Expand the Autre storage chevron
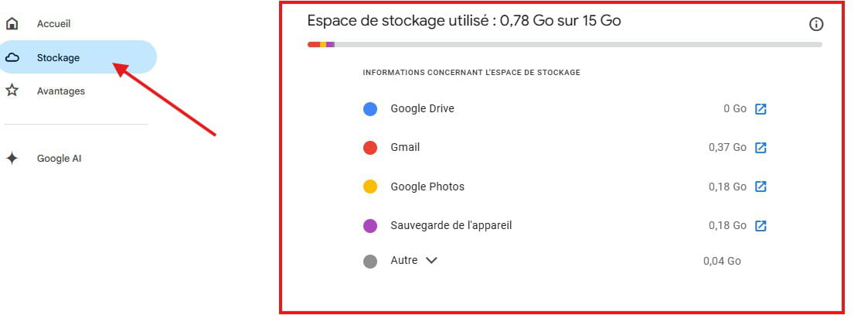Screen dimensions: 868x315 pyautogui.click(x=431, y=261)
